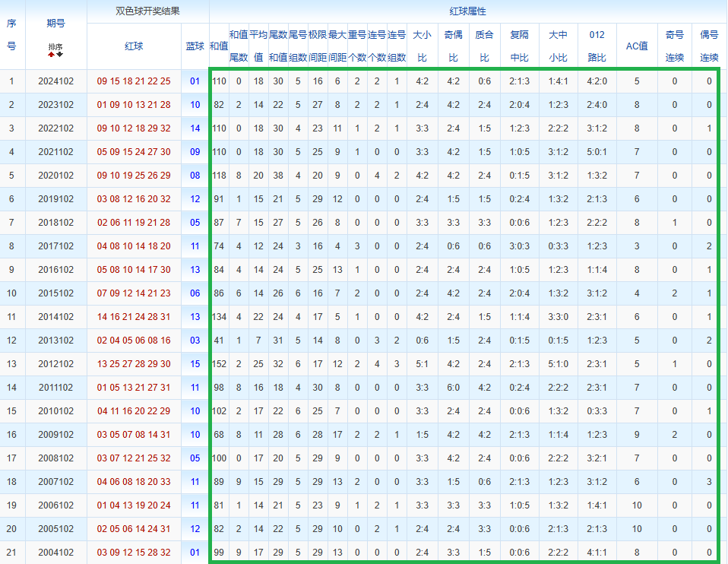Select issue number 2024102
Image resolution: width=728 pixels, height=564 pixels.
pos(55,81)
